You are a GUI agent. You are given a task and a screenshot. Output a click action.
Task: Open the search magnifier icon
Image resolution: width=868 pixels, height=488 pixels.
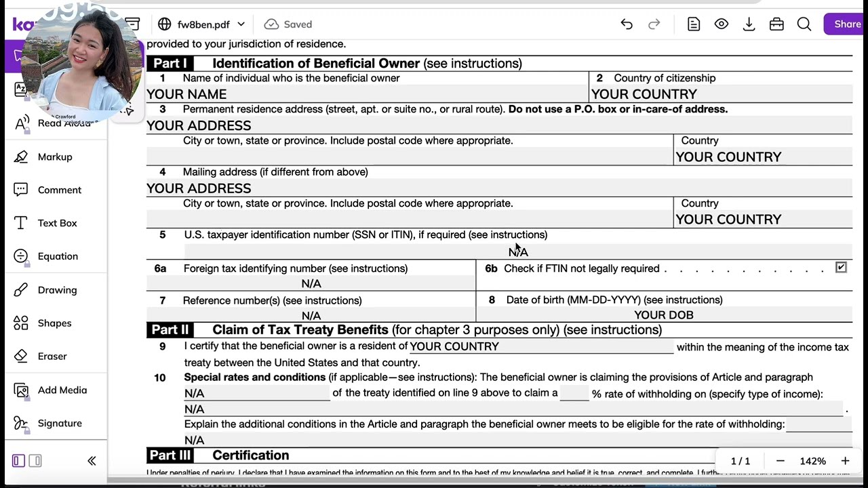coord(804,24)
